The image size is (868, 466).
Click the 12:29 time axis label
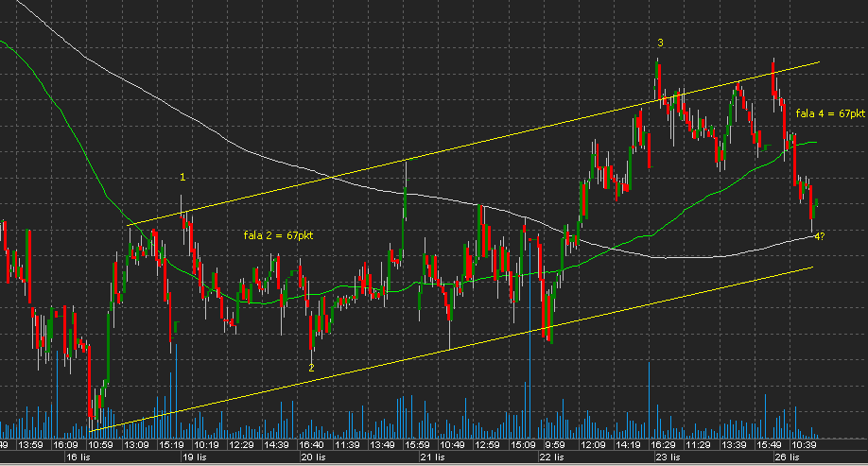click(x=241, y=445)
